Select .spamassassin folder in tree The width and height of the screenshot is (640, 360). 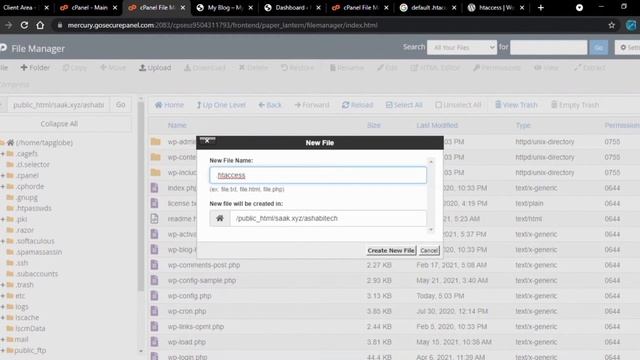(x=39, y=252)
